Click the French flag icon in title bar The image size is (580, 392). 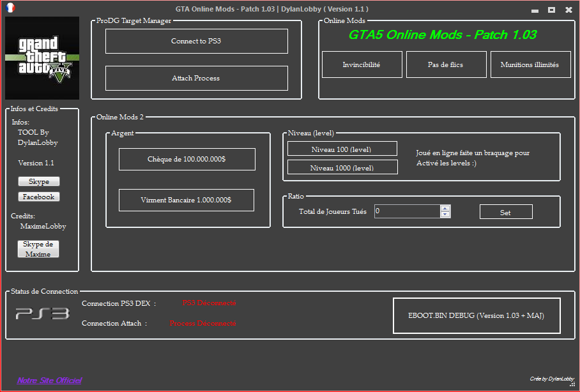(10, 8)
